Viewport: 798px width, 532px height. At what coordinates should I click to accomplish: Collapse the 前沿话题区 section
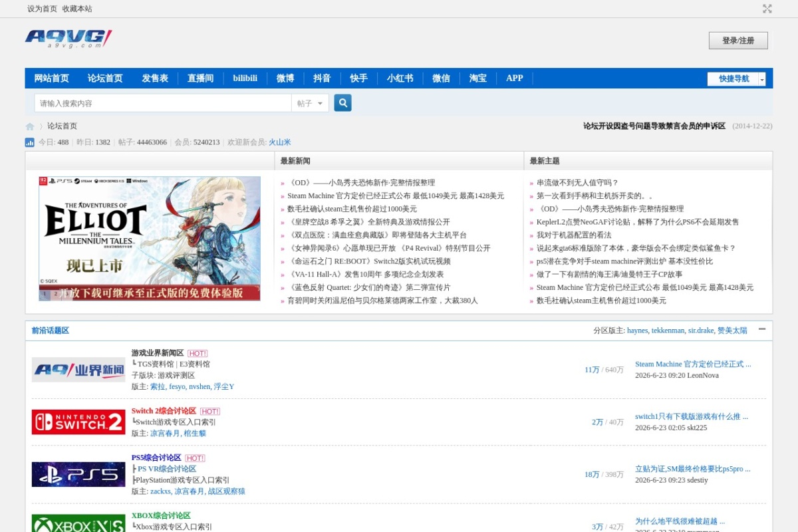point(762,329)
